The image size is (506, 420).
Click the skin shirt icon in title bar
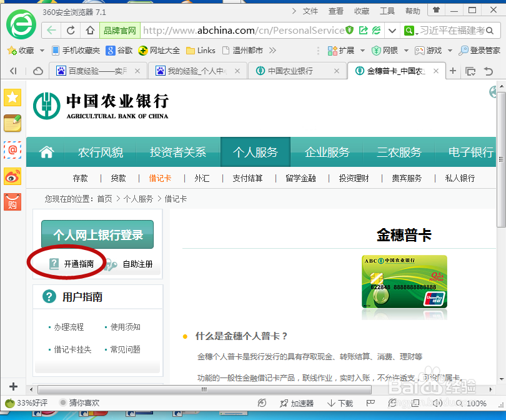click(436, 10)
